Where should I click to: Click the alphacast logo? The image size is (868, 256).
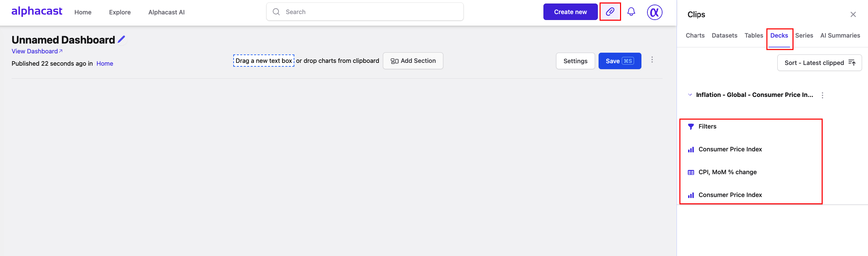coord(37,11)
